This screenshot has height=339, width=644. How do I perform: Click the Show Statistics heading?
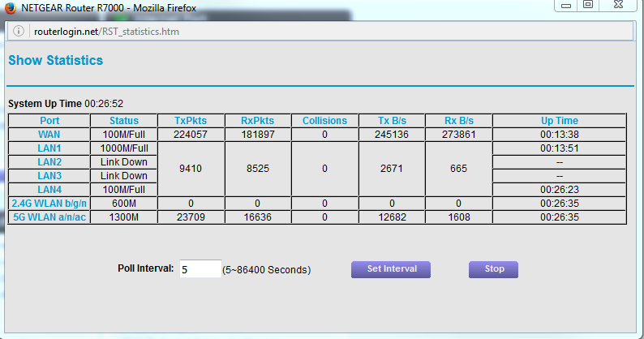click(55, 60)
